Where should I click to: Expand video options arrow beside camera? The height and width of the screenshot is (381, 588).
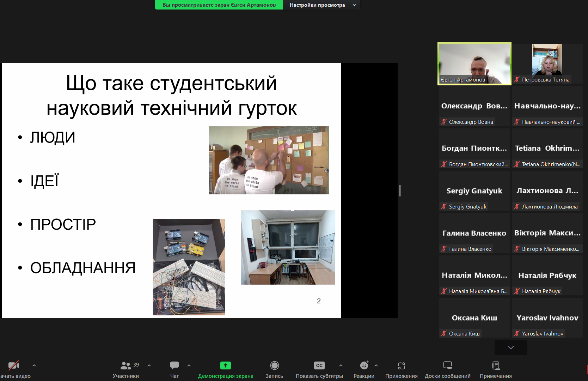[34, 365]
